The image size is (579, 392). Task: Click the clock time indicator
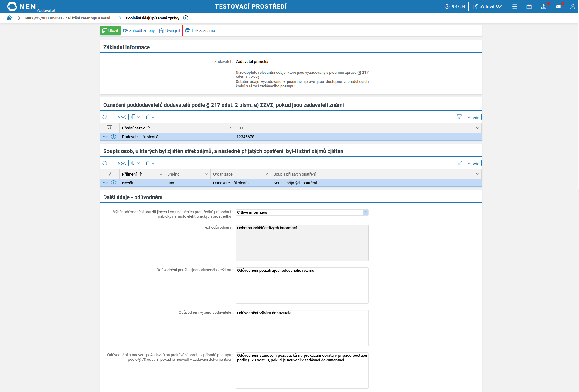(455, 6)
